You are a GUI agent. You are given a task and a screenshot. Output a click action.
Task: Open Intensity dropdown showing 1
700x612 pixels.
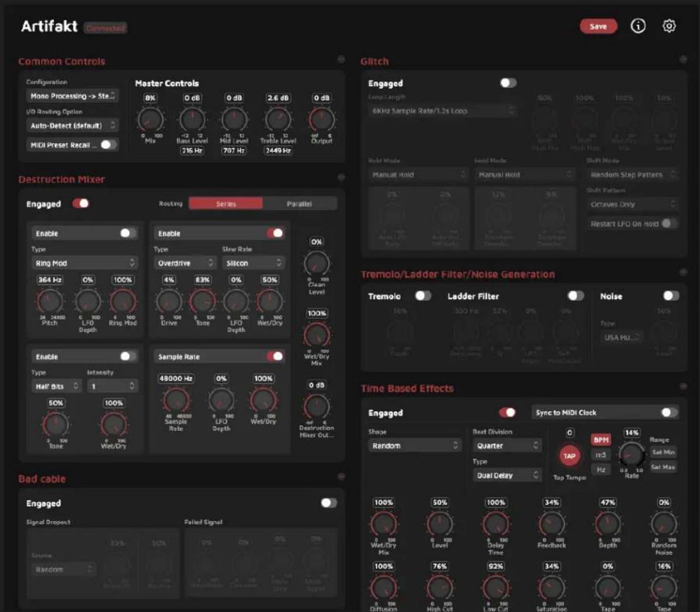coord(113,386)
